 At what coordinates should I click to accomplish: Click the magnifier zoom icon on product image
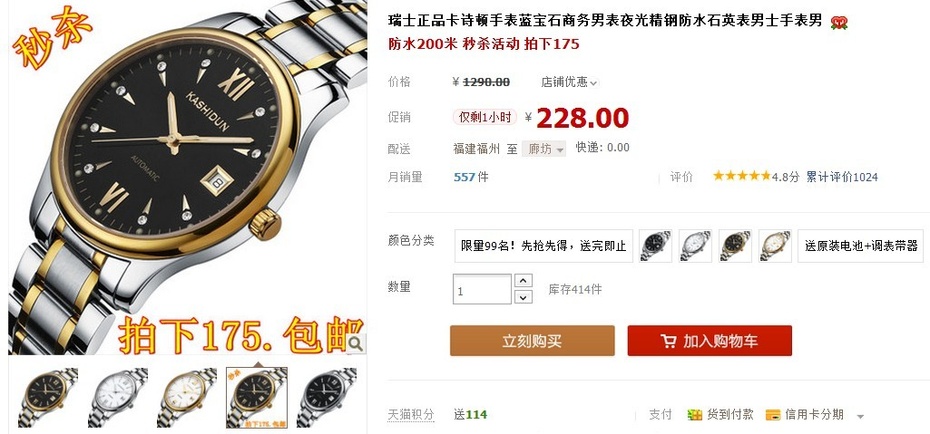pos(356,343)
